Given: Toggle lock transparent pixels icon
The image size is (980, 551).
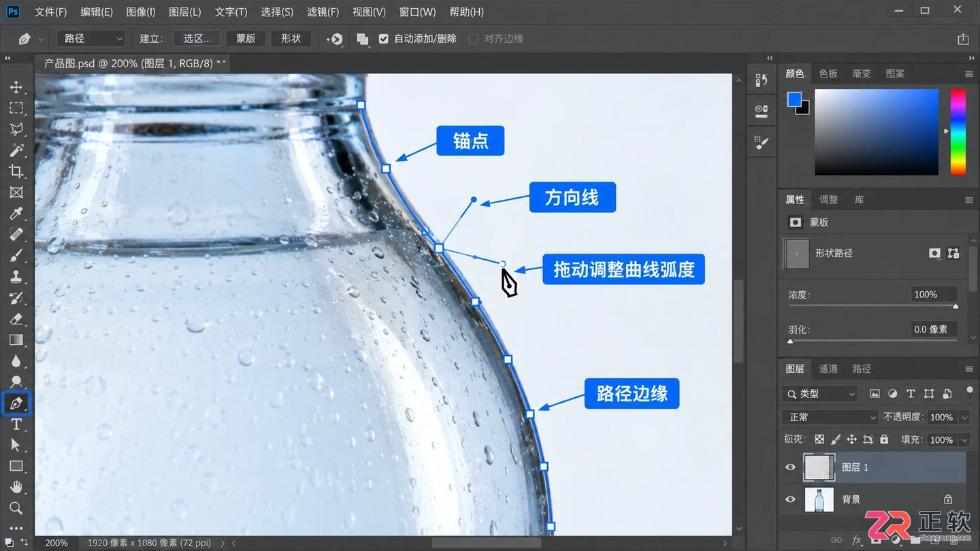Looking at the screenshot, I should 819,439.
